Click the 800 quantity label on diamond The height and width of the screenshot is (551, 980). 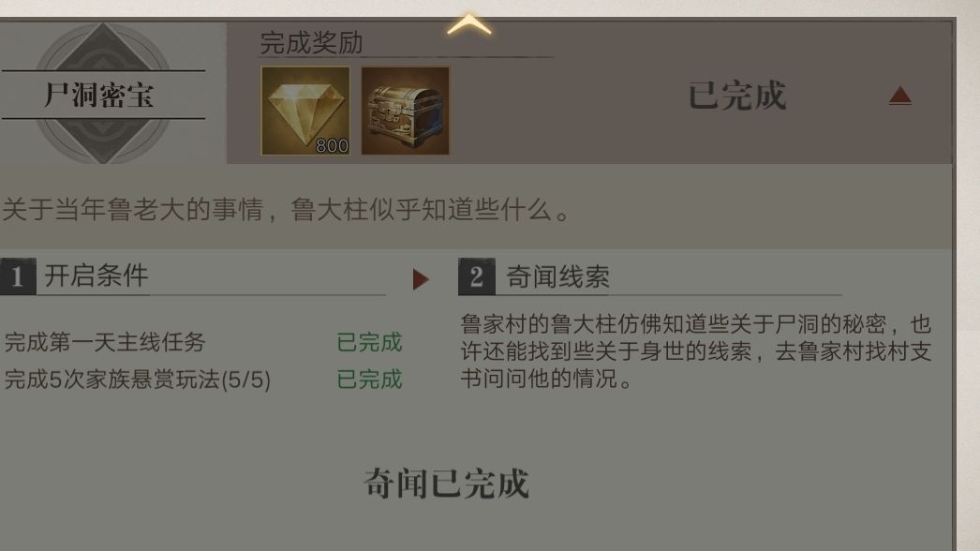(x=332, y=146)
